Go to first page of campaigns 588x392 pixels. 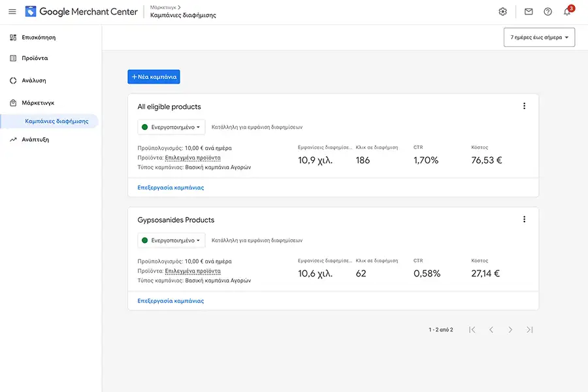click(x=472, y=330)
